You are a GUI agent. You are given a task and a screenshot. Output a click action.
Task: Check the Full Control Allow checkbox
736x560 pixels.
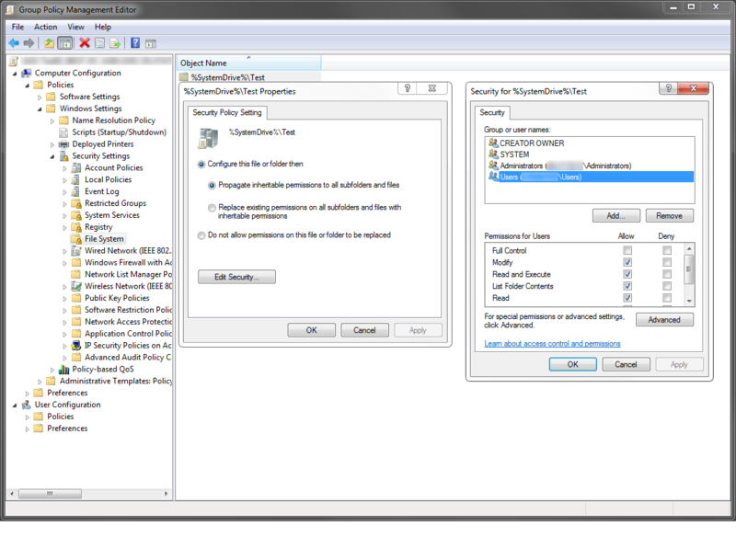[x=627, y=250]
